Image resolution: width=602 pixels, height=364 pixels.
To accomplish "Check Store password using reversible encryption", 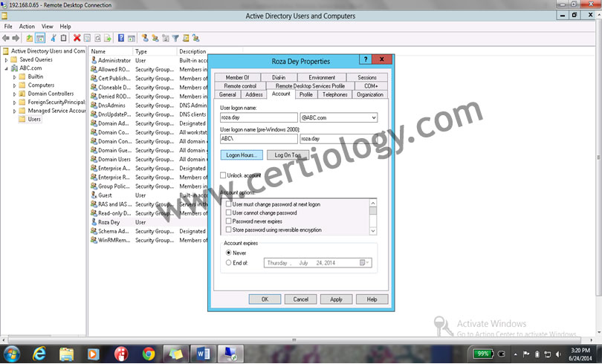I will pyautogui.click(x=228, y=230).
